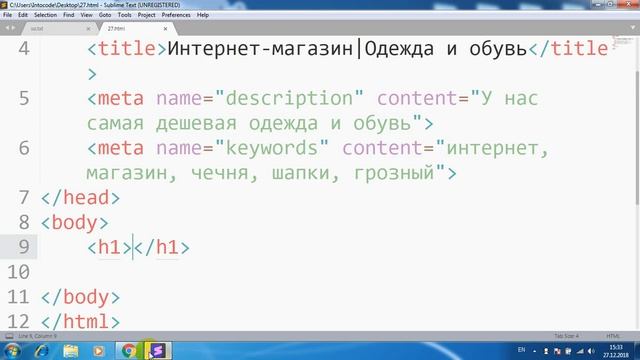
Task: Open the Goto menu
Action: tap(105, 15)
